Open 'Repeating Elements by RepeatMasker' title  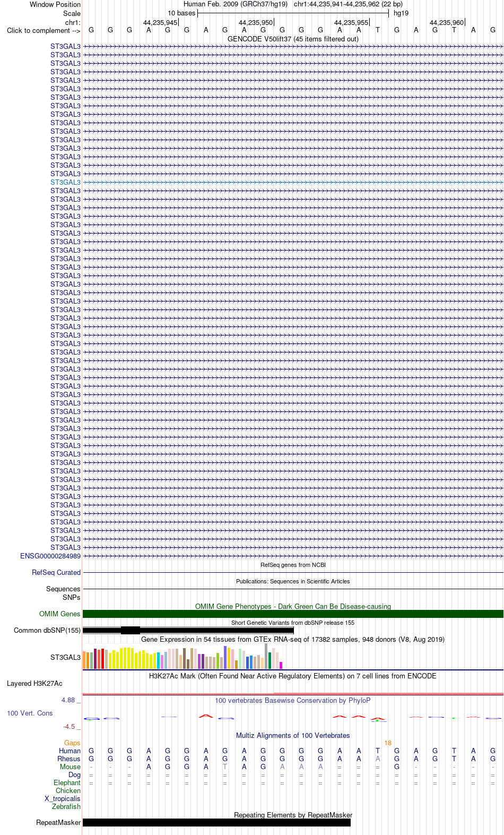pos(293,815)
